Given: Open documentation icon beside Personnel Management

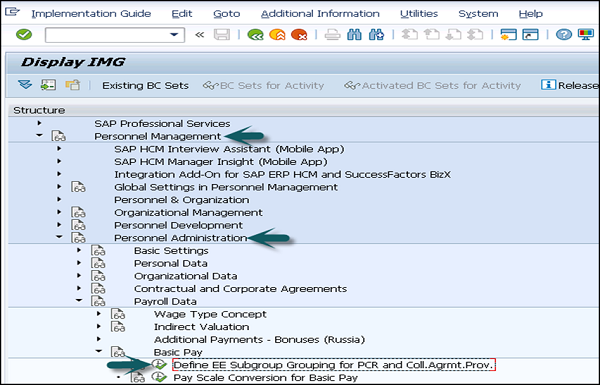Looking at the screenshot, I should click(x=59, y=136).
